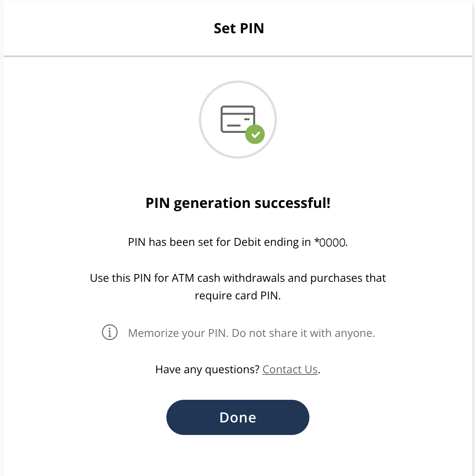
Task: Click the masked card number *0000
Action: (x=330, y=243)
